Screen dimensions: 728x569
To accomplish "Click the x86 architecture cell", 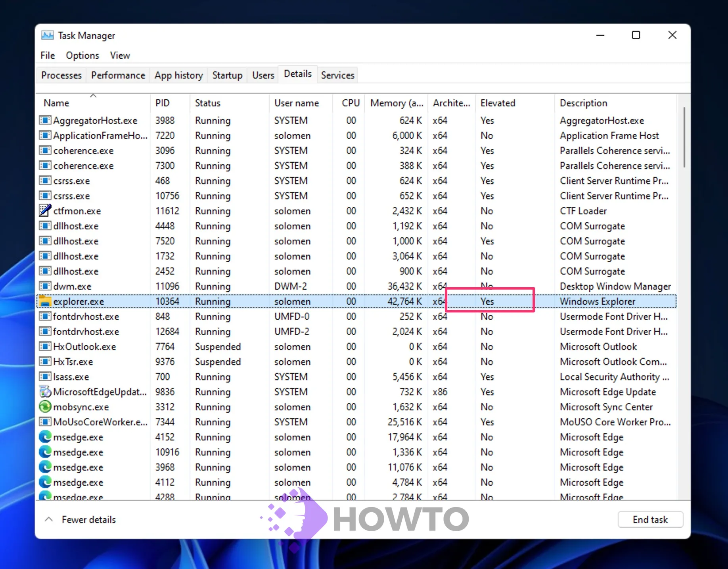I will [440, 392].
